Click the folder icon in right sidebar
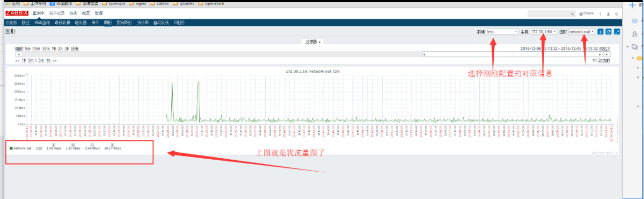Viewport: 644px width, 199px height. click(x=635, y=47)
